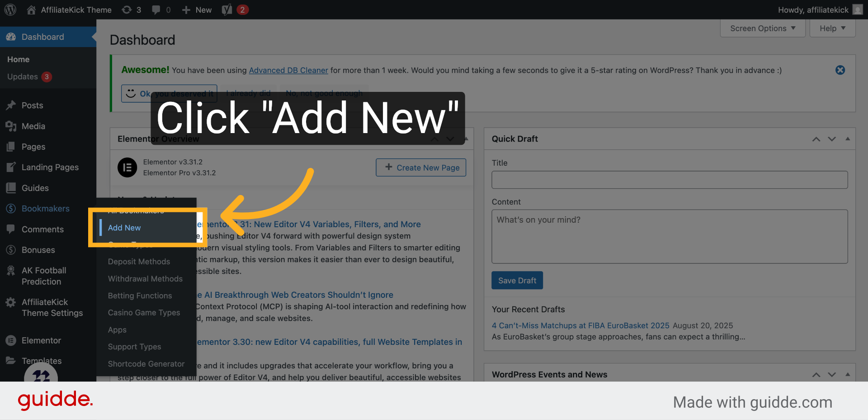Select Shortcode Generator in the submenu
Image resolution: width=868 pixels, height=420 pixels.
[x=146, y=364]
